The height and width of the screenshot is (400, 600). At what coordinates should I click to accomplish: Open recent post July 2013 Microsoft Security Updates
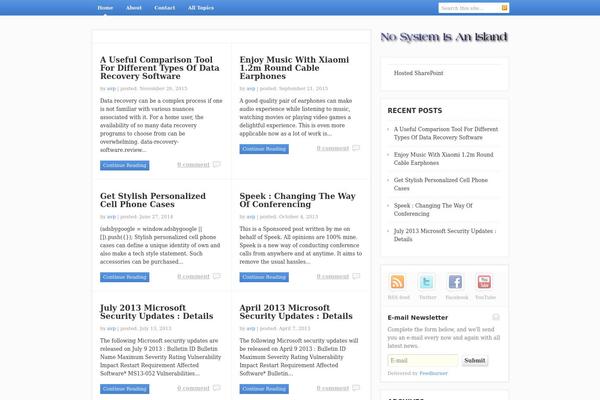coord(445,235)
